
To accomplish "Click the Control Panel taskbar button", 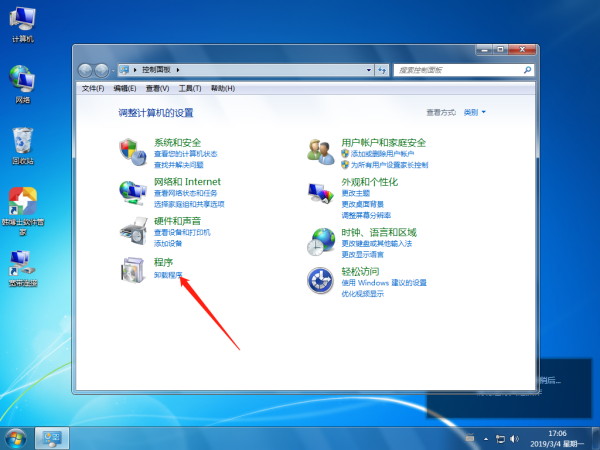I will [x=52, y=439].
